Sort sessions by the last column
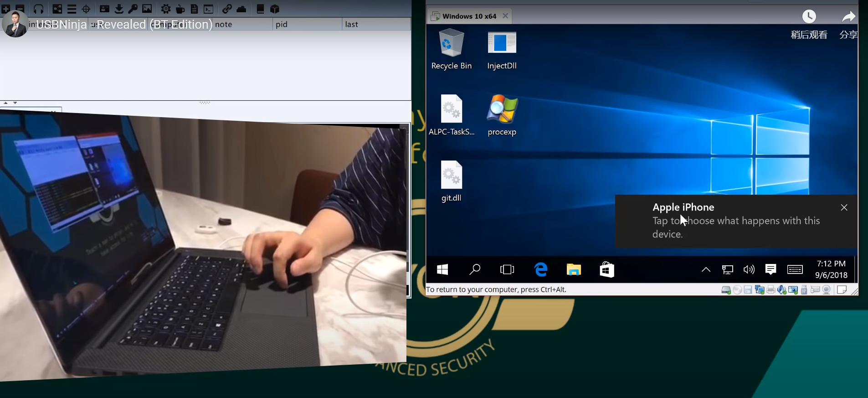868x398 pixels. [x=376, y=24]
